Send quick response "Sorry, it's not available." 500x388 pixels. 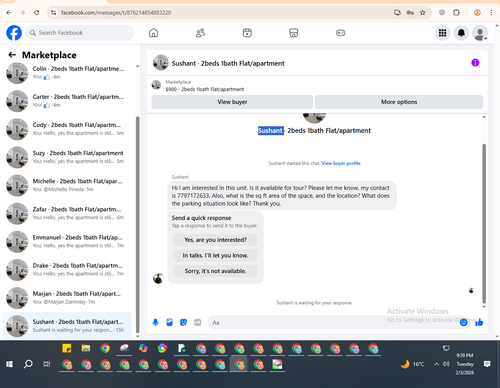(x=215, y=271)
